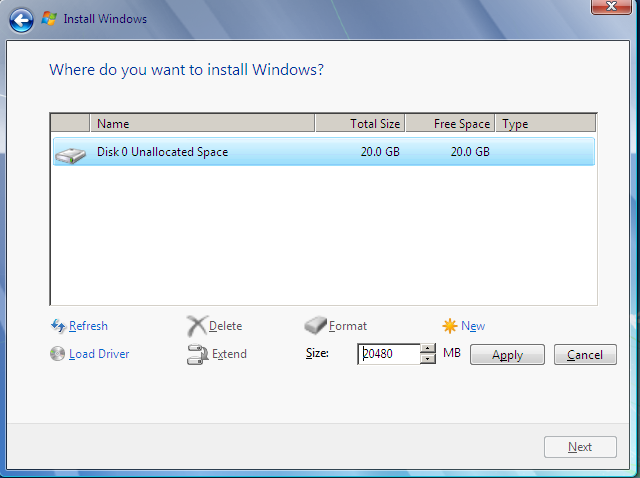Increase partition size with up spinner arrow
The height and width of the screenshot is (478, 640).
[427, 349]
